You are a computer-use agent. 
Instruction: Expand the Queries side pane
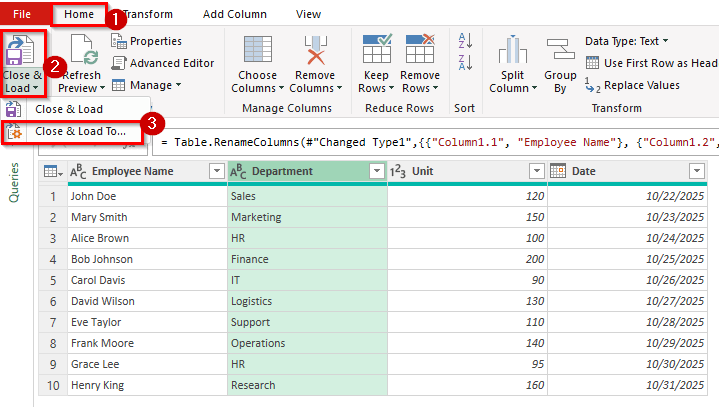(14, 182)
